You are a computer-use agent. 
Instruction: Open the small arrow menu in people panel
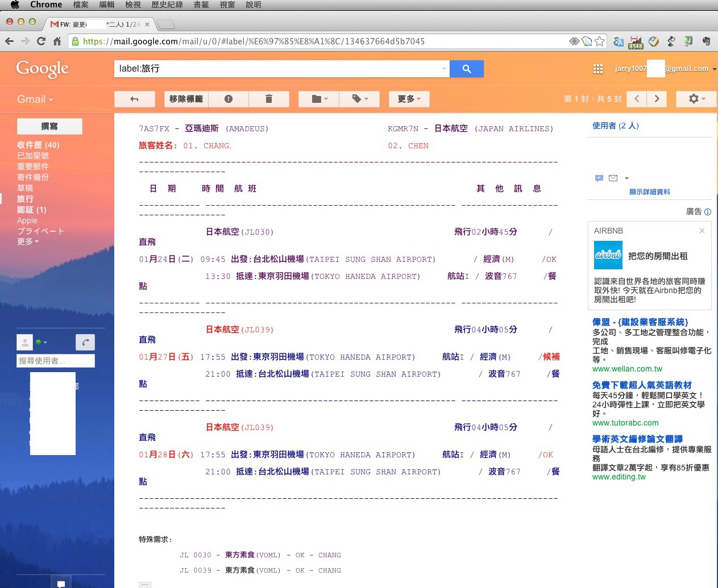[626, 178]
